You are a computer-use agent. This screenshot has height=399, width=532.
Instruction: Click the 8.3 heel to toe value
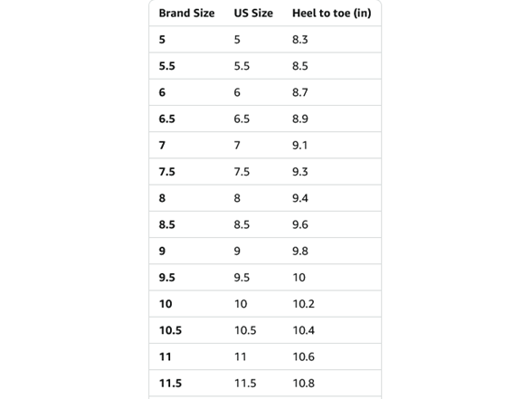[300, 40]
